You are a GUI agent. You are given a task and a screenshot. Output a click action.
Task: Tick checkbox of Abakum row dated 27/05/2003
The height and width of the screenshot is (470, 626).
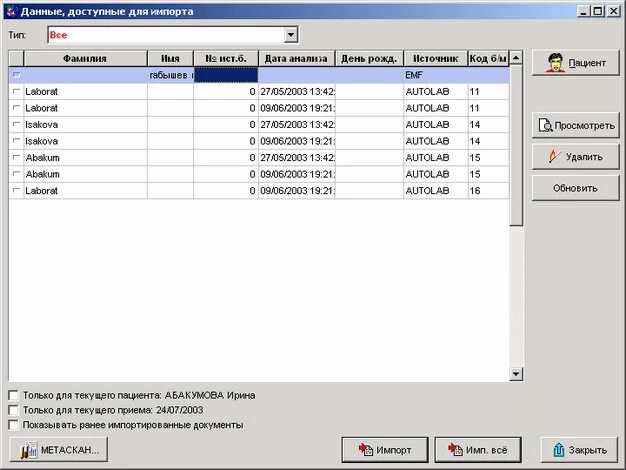tap(16, 157)
